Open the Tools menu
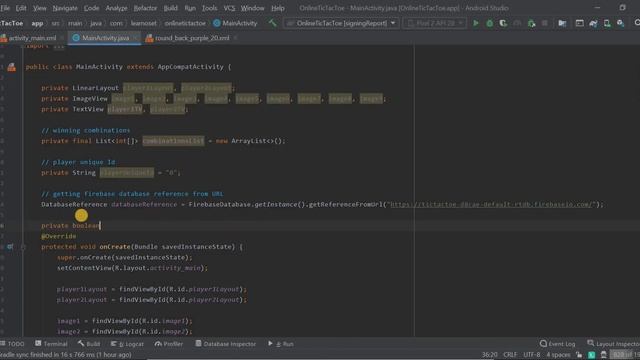Screen dimensions: 640x360 point(209,8)
